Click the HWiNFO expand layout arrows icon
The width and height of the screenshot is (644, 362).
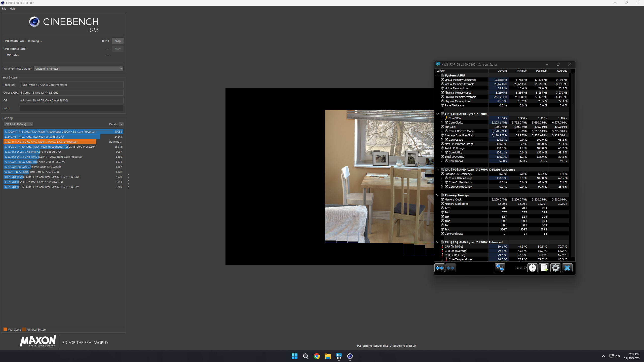point(440,268)
